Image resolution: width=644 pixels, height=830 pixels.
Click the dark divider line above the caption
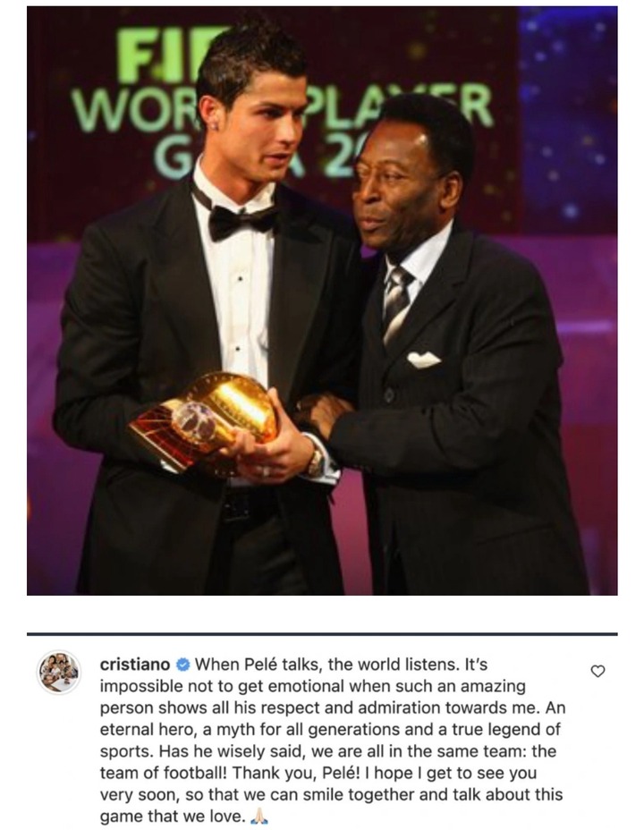(322, 633)
